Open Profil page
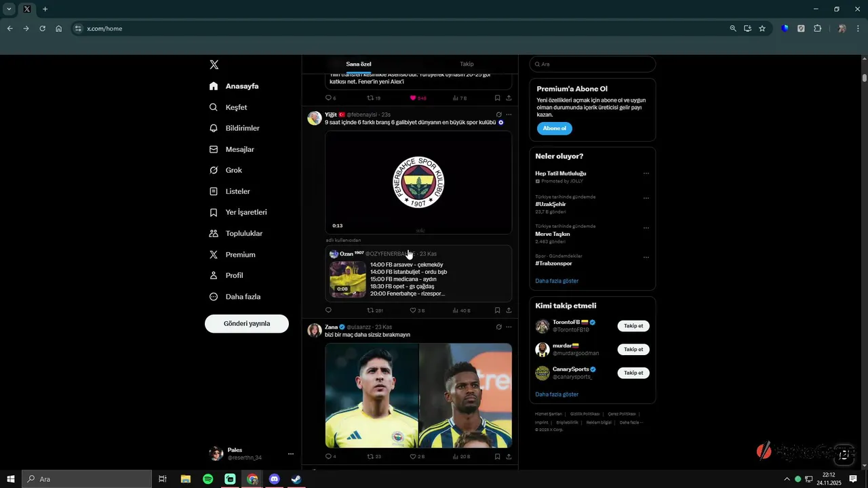 pos(225,275)
